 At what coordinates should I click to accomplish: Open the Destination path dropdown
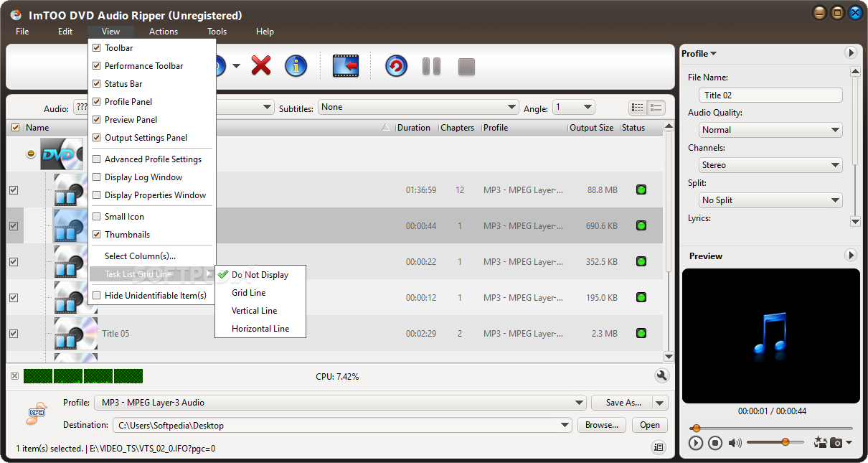[x=342, y=425]
